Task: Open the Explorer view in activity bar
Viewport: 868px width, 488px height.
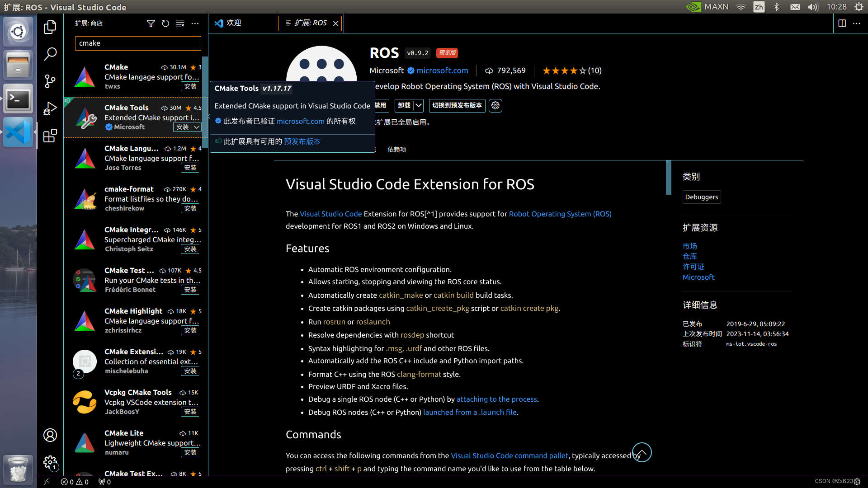Action: 50,27
